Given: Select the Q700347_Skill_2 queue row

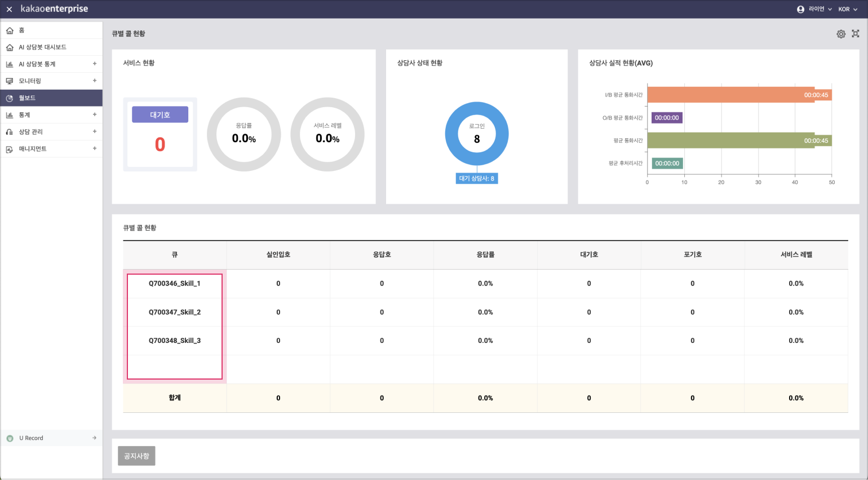Looking at the screenshot, I should point(175,312).
